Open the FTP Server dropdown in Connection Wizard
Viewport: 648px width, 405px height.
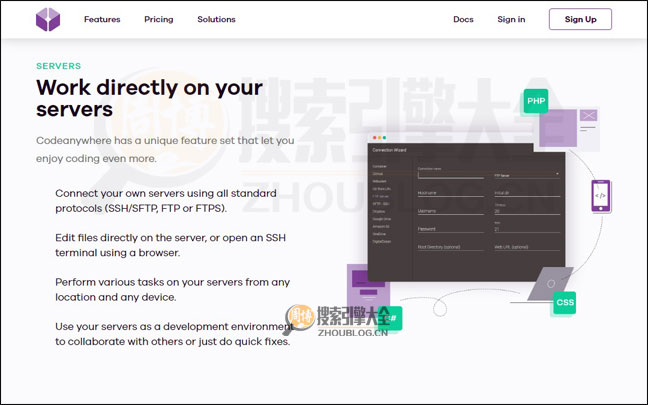(x=527, y=175)
